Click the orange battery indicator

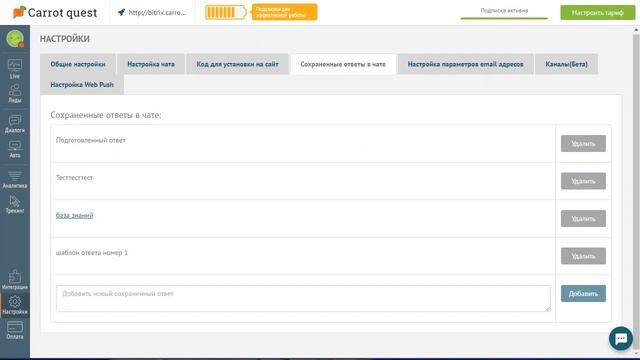225,13
